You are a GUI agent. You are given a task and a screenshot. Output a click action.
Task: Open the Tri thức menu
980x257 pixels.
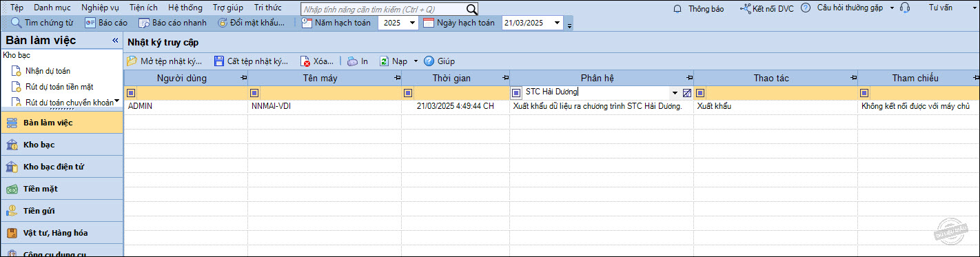[x=268, y=8]
